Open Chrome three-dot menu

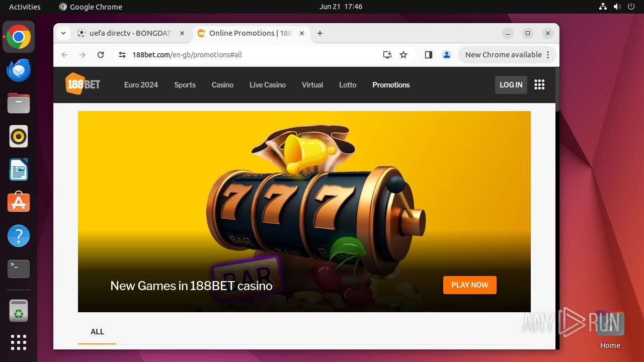548,55
